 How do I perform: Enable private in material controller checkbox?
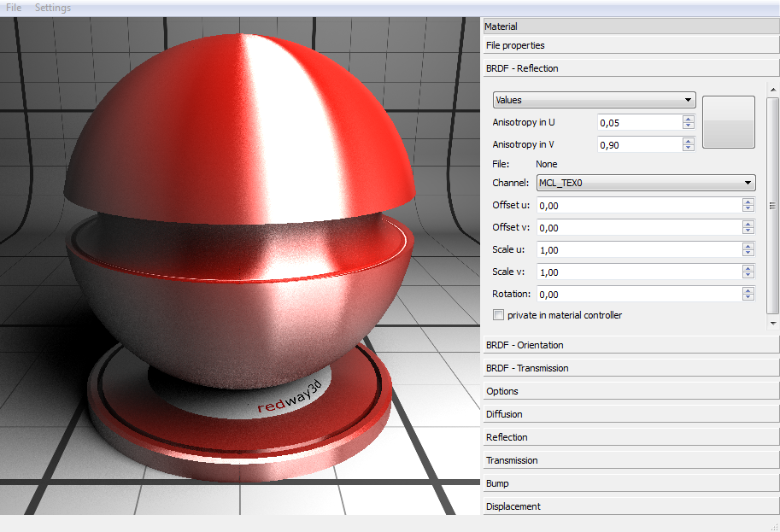click(x=499, y=315)
